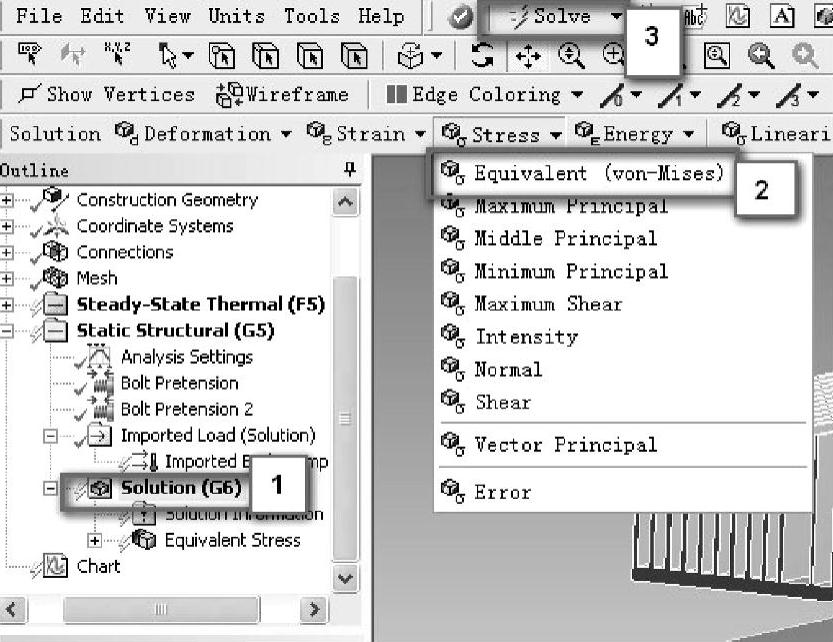
Task: Open the Edit menu
Action: [x=102, y=16]
